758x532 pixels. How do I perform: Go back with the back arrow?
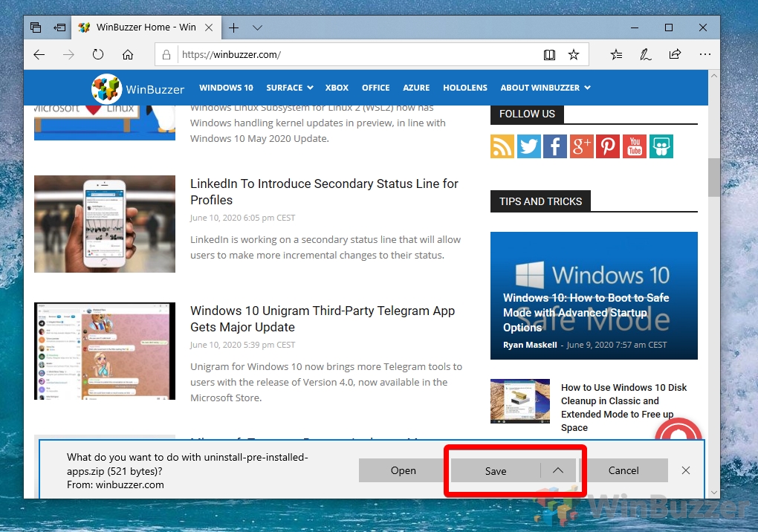(x=39, y=54)
